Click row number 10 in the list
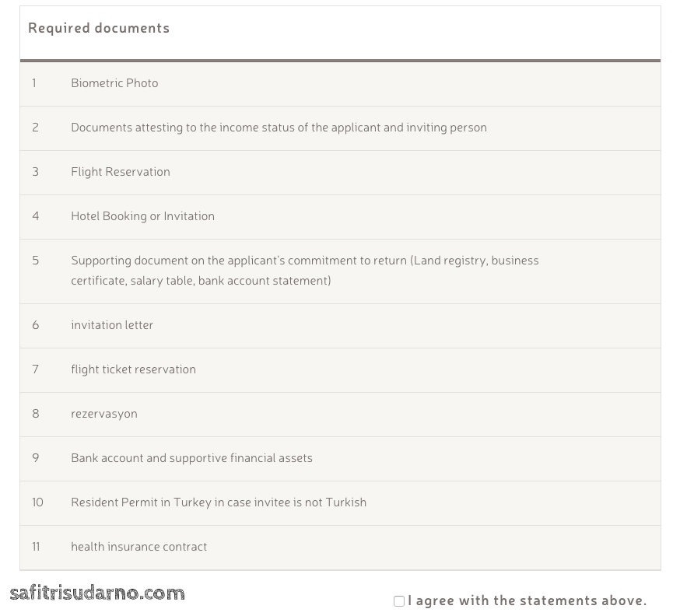The height and width of the screenshot is (616, 680). 37,502
